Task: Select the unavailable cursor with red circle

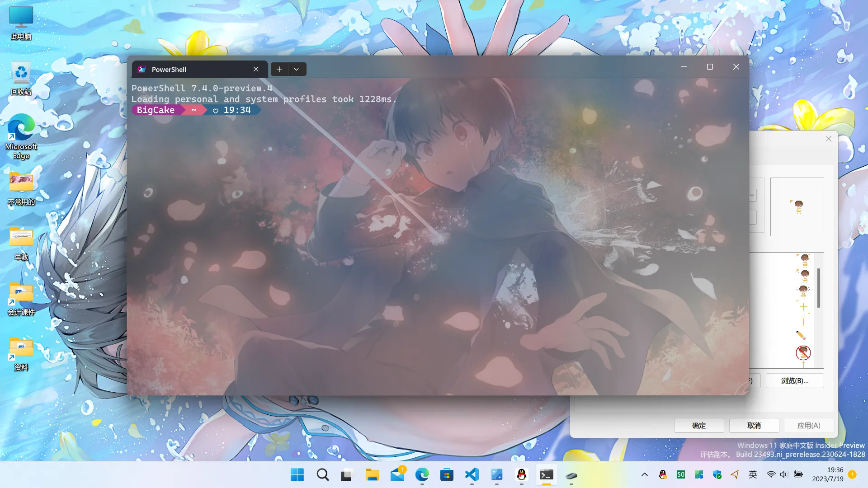Action: coord(803,352)
